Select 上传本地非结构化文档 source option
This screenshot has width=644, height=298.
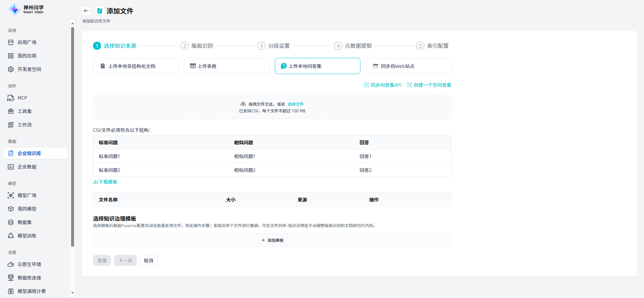[135, 66]
